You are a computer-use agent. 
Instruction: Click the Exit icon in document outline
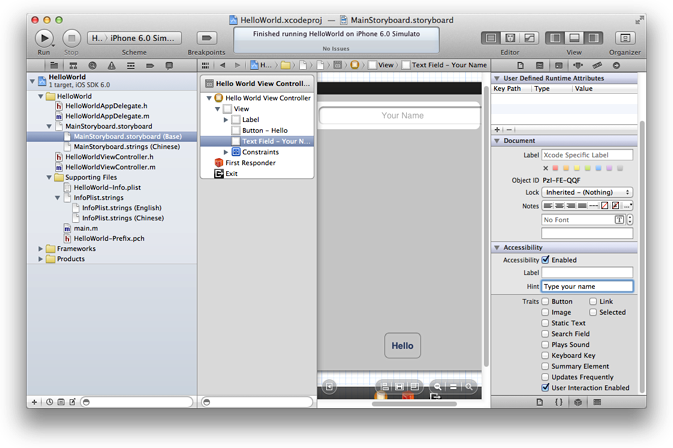click(x=219, y=173)
